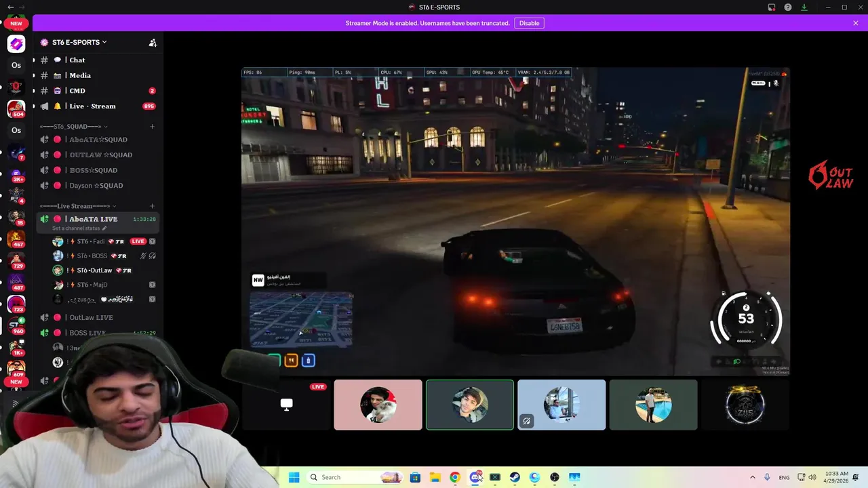Image resolution: width=868 pixels, height=488 pixels.
Task: Open the Live · Stream announcement channel
Action: tap(98, 106)
